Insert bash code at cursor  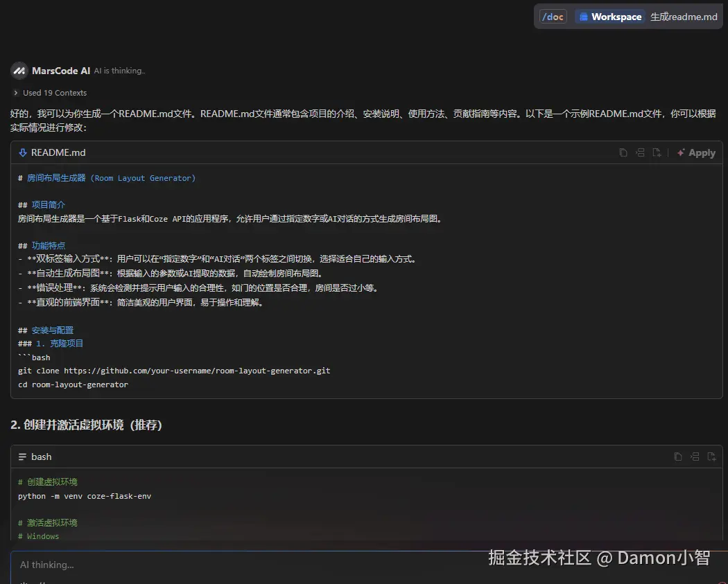695,457
